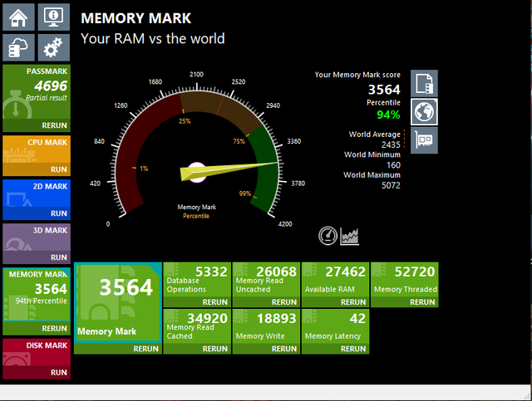Click the 'Your RAM vs the world' subtitle
Screen dimensions: 532x401
coord(153,39)
